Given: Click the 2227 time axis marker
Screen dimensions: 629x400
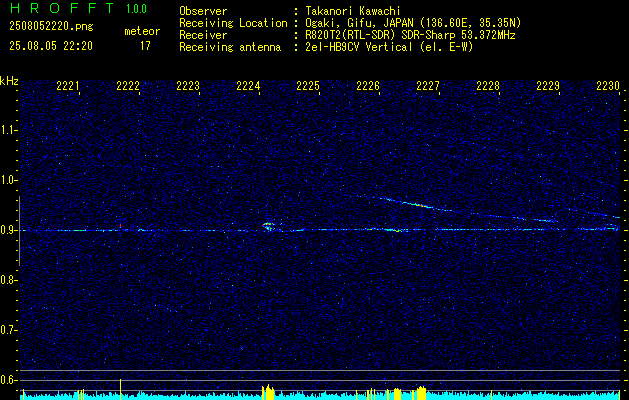Looking at the screenshot, I should (428, 86).
